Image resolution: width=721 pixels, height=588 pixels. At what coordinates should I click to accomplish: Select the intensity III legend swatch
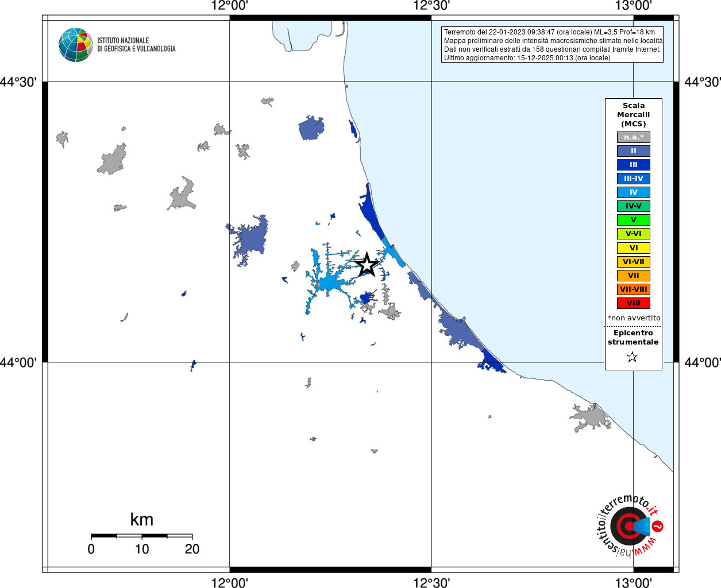pyautogui.click(x=634, y=165)
